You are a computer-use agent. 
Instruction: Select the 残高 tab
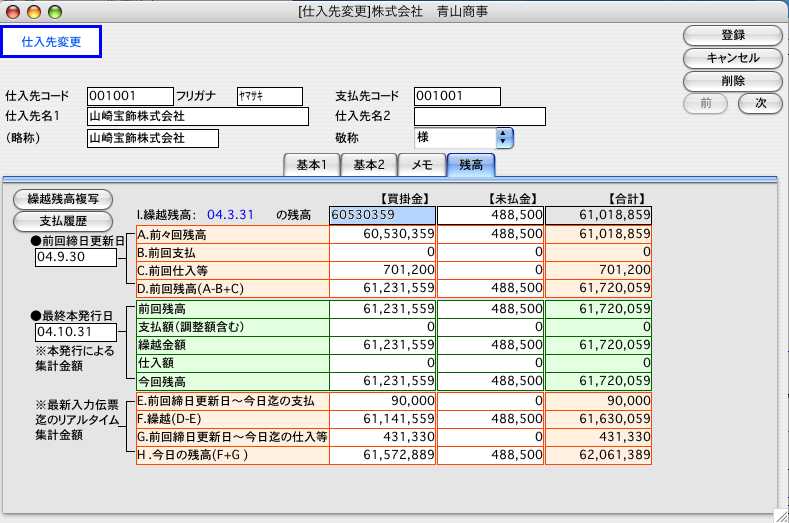[x=471, y=166]
